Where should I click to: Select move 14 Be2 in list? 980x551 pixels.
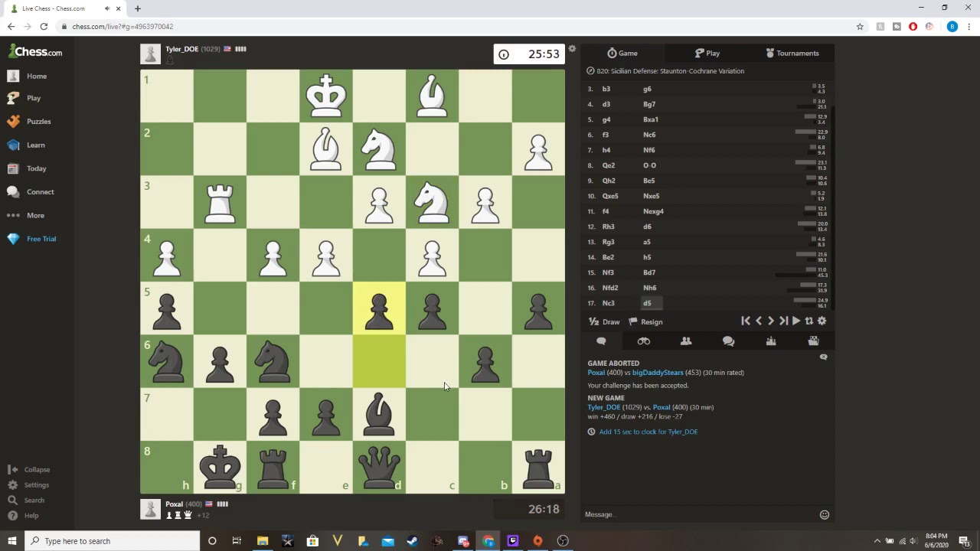tap(608, 257)
